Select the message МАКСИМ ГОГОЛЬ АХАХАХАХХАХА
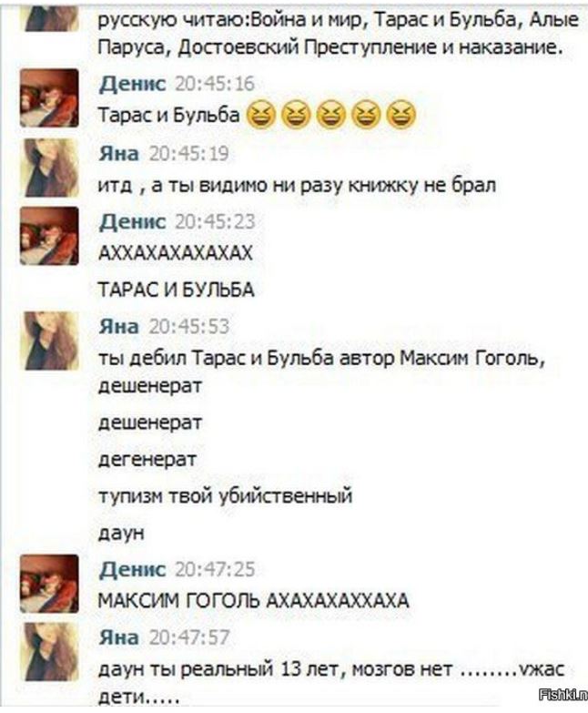The image size is (588, 713). click(254, 601)
